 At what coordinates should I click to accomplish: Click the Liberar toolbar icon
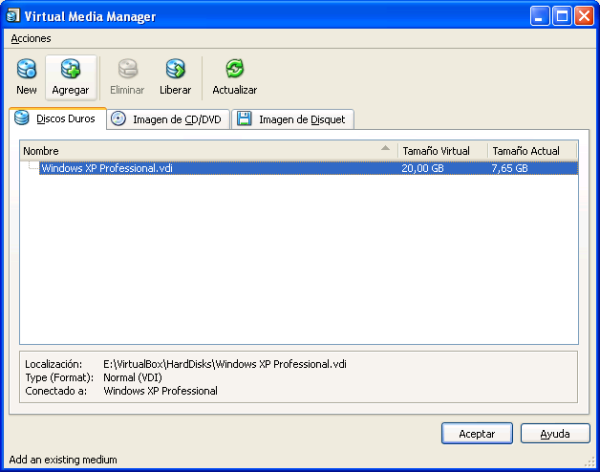175,70
